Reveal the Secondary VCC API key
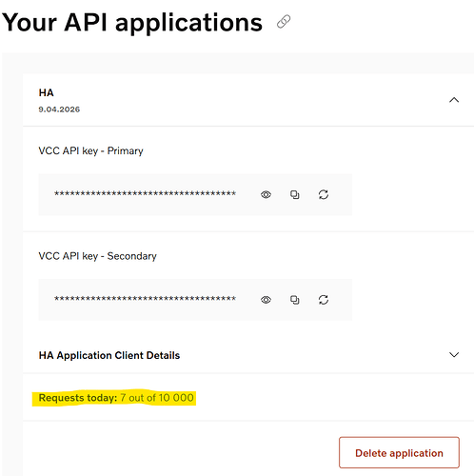Image resolution: width=474 pixels, height=476 pixels. tap(266, 300)
